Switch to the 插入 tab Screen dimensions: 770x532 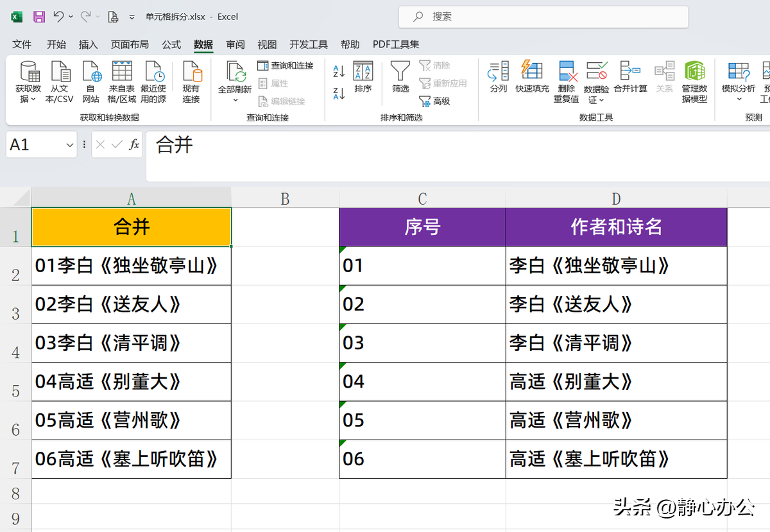coord(89,44)
